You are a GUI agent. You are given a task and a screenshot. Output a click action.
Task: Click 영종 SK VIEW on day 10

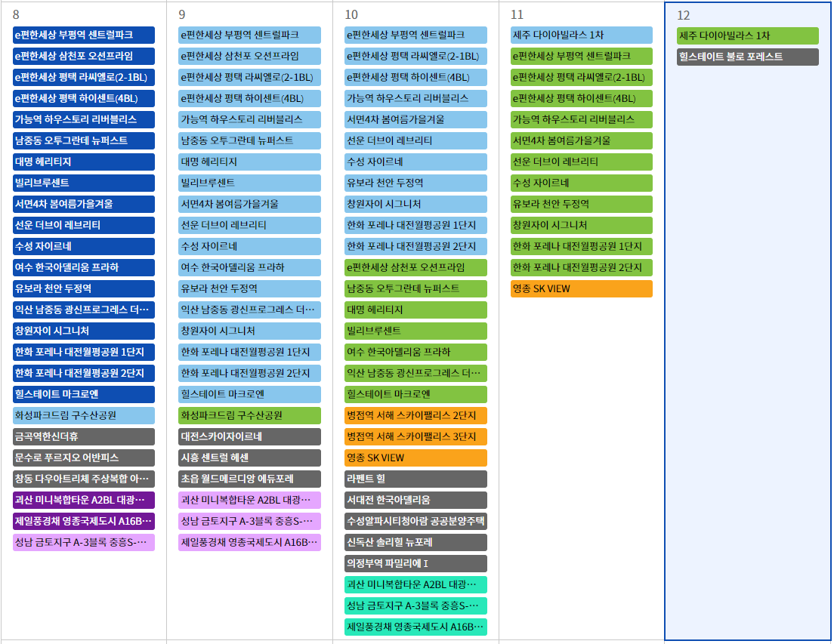(x=415, y=458)
